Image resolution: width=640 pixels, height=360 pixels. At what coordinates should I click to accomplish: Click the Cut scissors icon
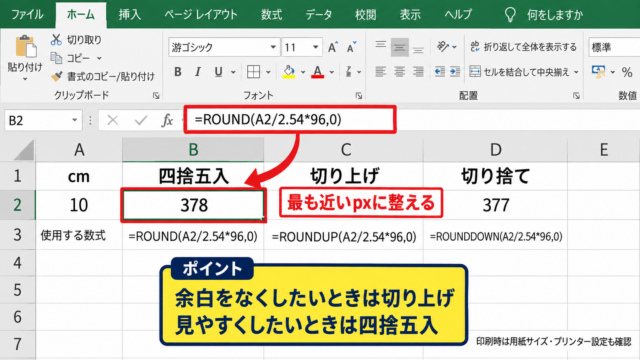coord(56,40)
